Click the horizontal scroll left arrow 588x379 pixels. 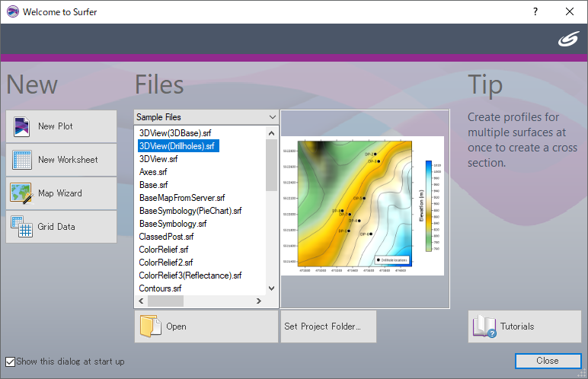click(x=141, y=301)
